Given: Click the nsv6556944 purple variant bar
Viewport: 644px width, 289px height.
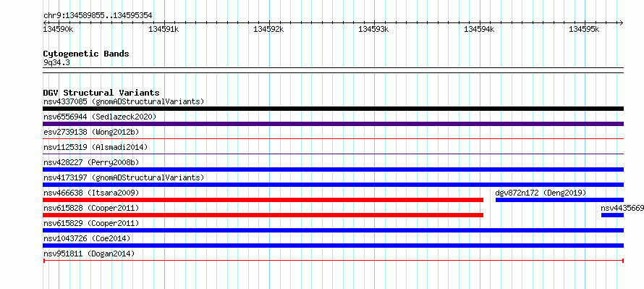Looking at the screenshot, I should (x=333, y=124).
